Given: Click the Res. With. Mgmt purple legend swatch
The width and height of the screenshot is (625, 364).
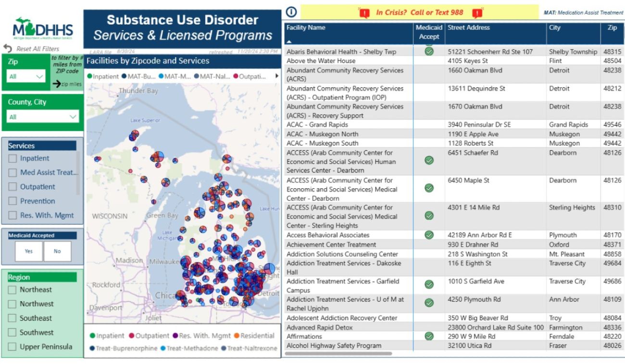Looking at the screenshot, I should pyautogui.click(x=175, y=336).
